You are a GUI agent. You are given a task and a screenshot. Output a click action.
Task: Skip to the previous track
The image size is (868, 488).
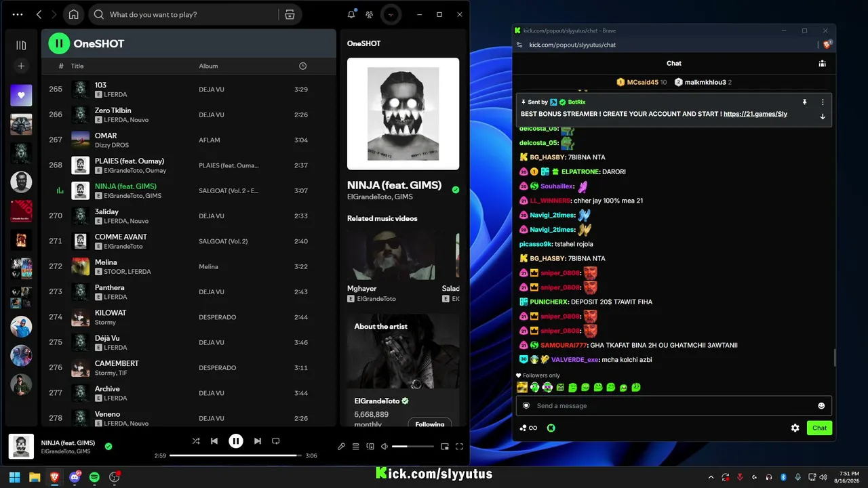(x=214, y=441)
